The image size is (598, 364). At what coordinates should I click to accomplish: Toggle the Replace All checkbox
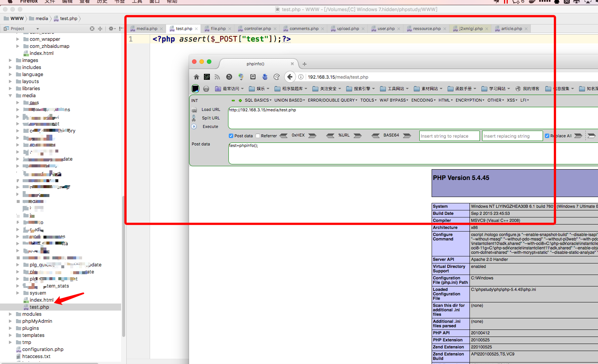pyautogui.click(x=547, y=136)
